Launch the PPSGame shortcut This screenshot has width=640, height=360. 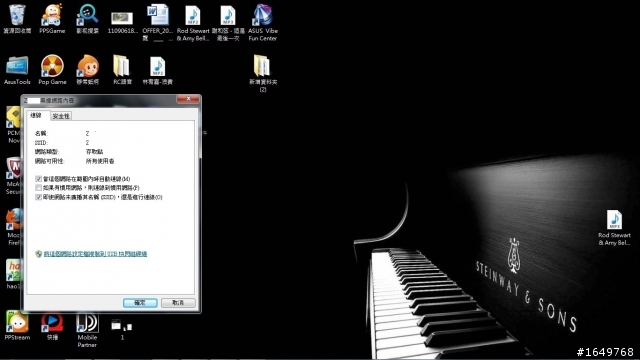coord(52,19)
